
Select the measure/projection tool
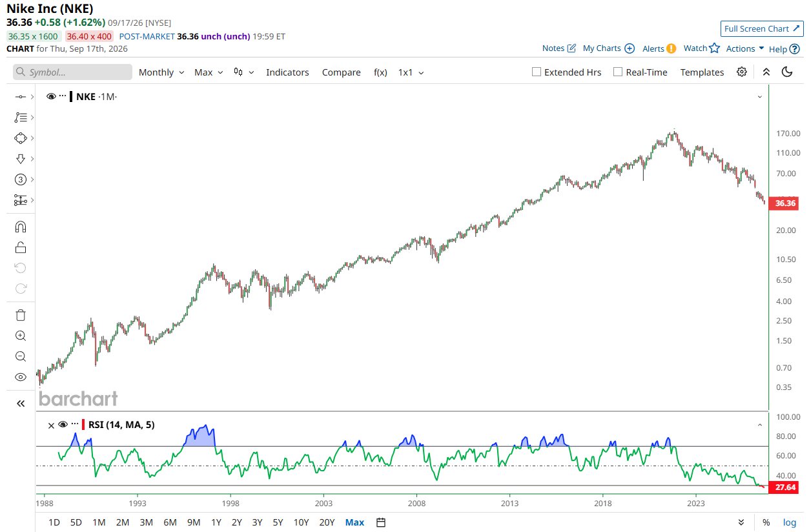[x=20, y=200]
